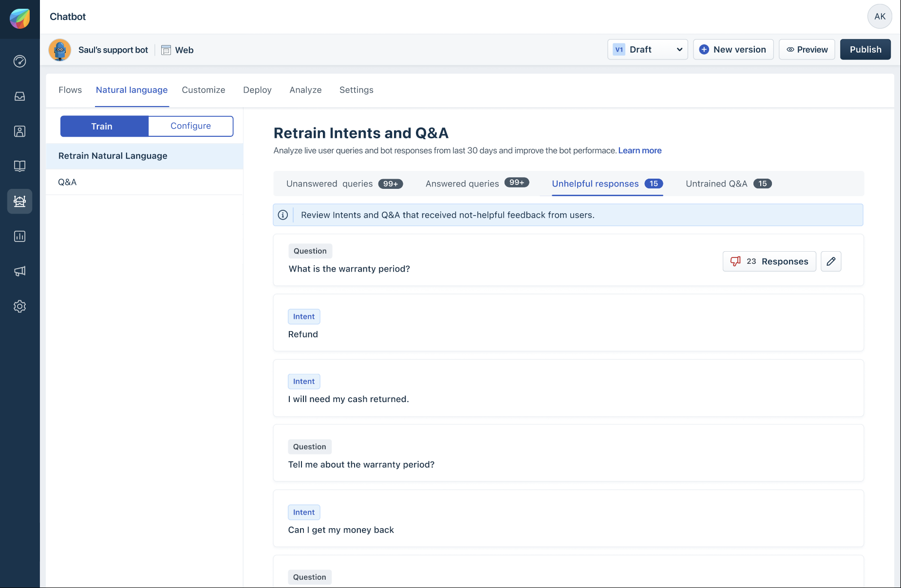The height and width of the screenshot is (588, 901).
Task: Switch to Answered queries tab
Action: click(477, 184)
